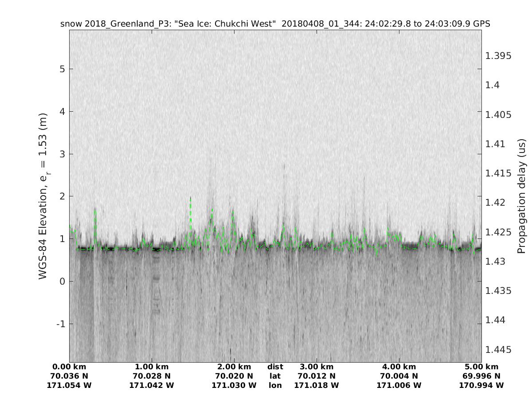The width and height of the screenshot is (532, 399).
Task: Click the 3.00 km distance tick label
Action: click(317, 367)
